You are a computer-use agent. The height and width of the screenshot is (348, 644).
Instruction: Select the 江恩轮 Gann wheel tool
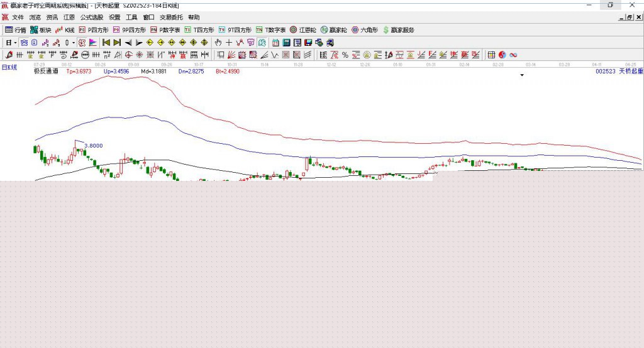[303, 30]
